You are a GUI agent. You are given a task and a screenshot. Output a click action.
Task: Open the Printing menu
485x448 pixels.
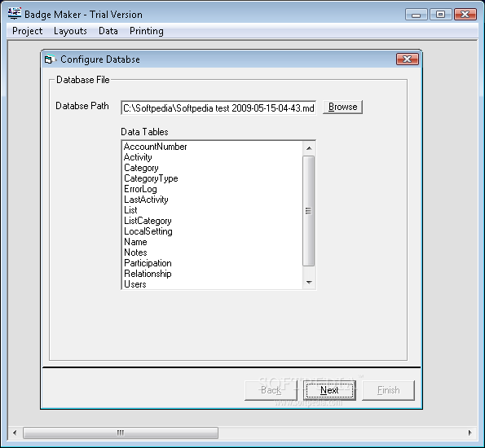[146, 31]
